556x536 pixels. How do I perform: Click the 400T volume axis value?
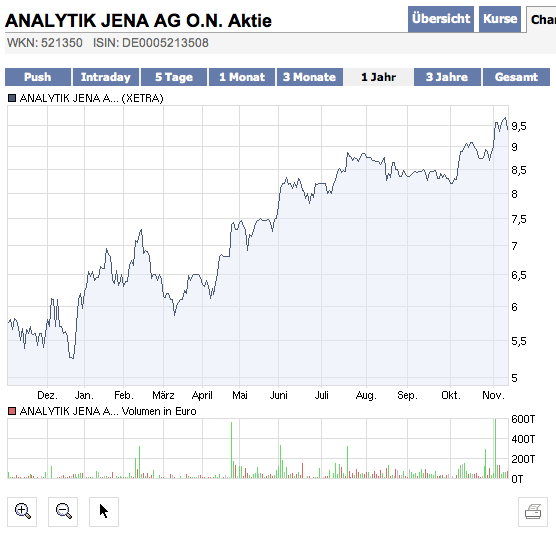coord(523,439)
